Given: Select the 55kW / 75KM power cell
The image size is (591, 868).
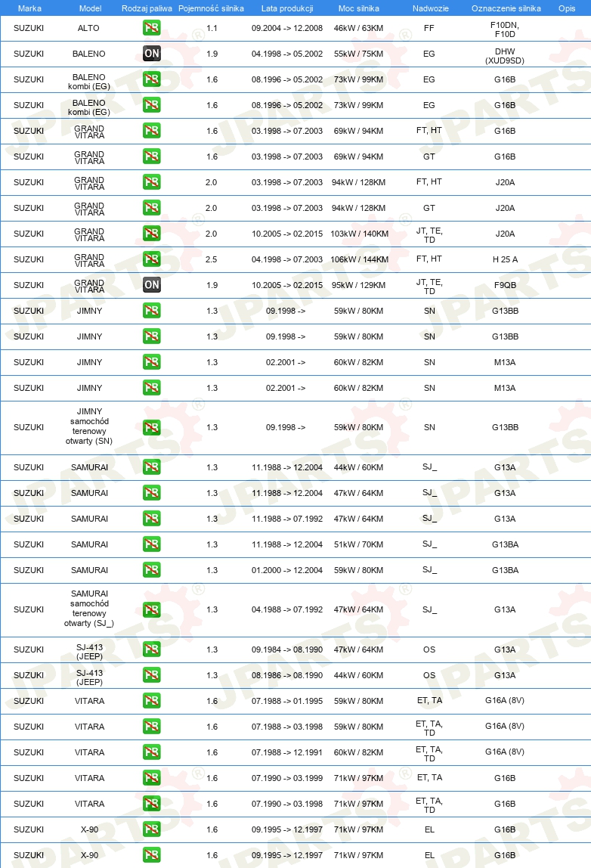Looking at the screenshot, I should tap(358, 54).
